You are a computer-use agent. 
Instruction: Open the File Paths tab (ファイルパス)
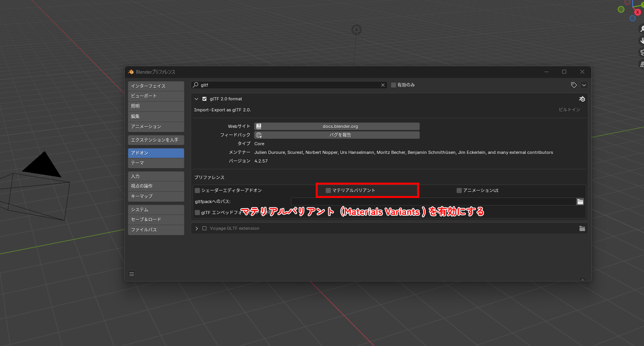pos(156,230)
